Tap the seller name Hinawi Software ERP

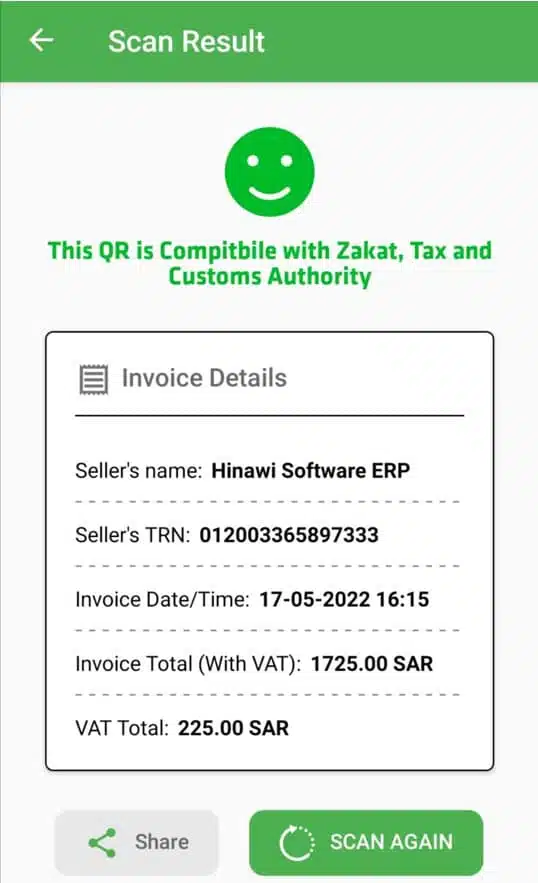pyautogui.click(x=310, y=470)
